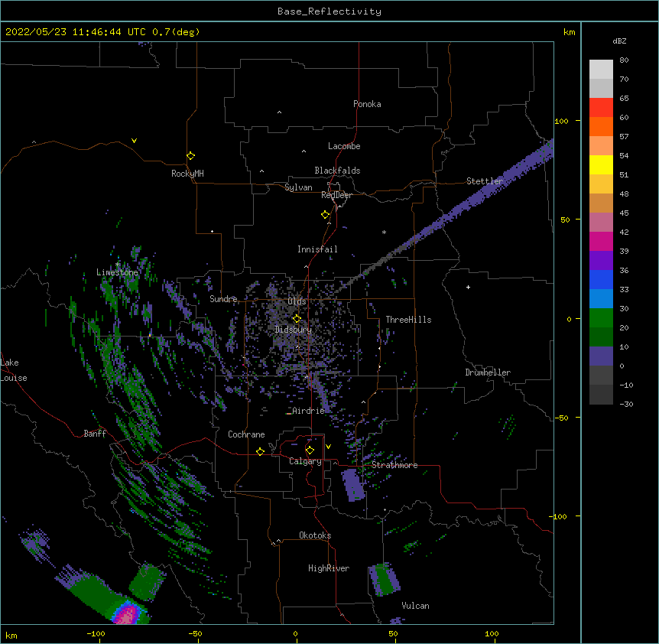Click the green rectangular echo northwest of Vulcan
This screenshot has height=644, width=659.
[384, 579]
